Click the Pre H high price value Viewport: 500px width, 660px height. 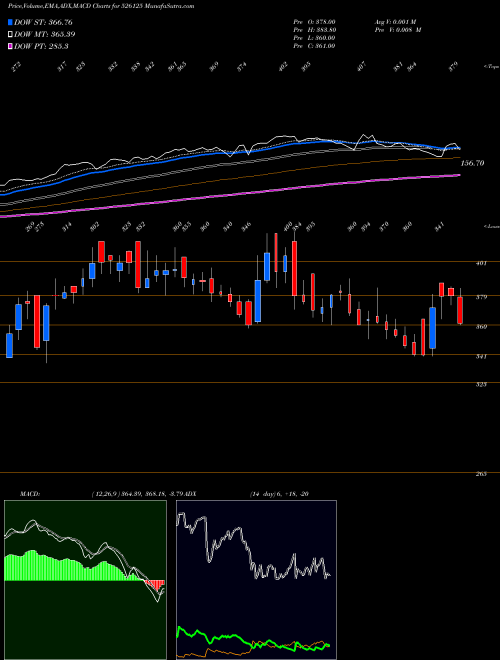point(314,30)
